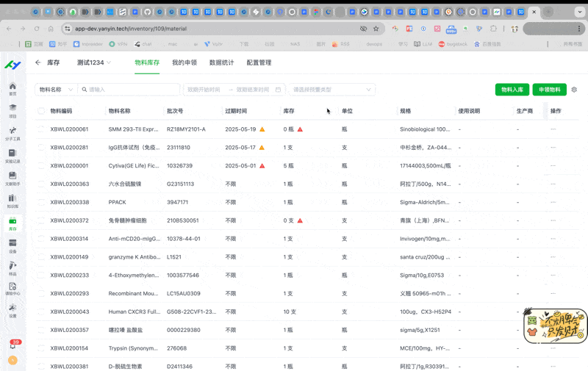Image resolution: width=588 pixels, height=371 pixels.
Task: Click the notification bell with red badge
Action: [x=13, y=342]
